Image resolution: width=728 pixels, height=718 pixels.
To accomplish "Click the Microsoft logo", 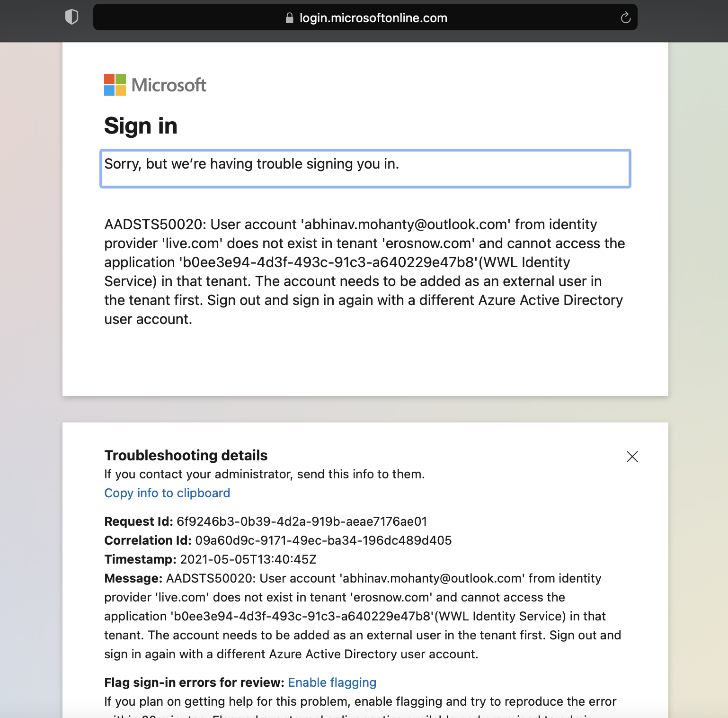I will (155, 85).
